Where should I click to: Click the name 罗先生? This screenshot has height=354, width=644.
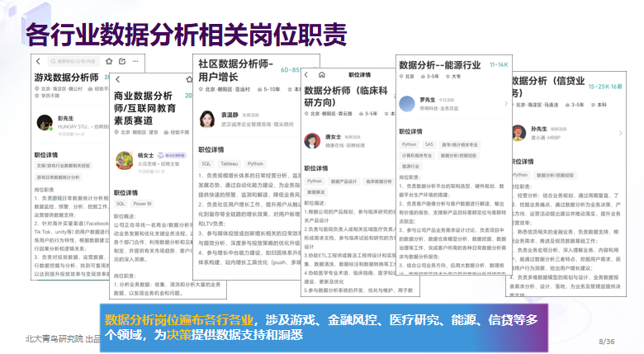coord(428,100)
